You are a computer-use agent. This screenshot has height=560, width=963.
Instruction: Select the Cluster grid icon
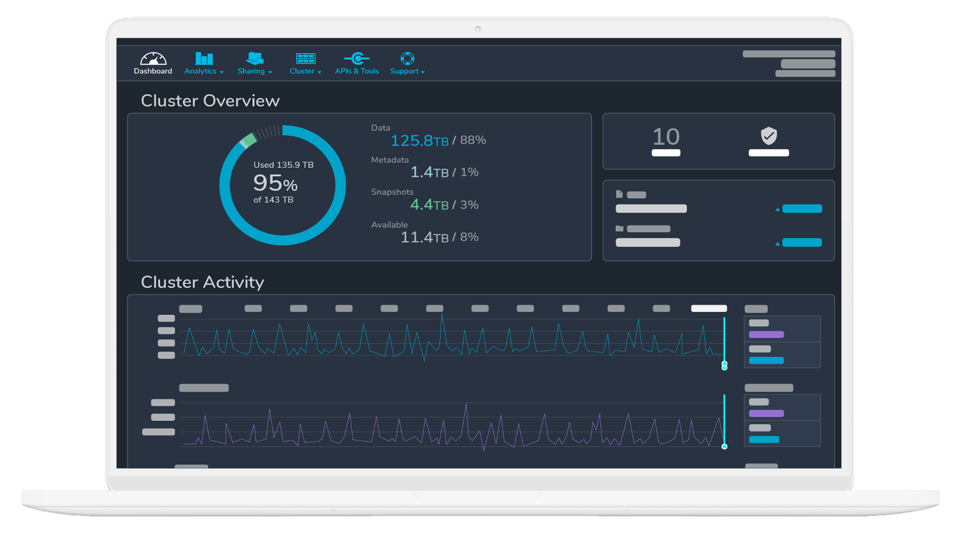(305, 58)
